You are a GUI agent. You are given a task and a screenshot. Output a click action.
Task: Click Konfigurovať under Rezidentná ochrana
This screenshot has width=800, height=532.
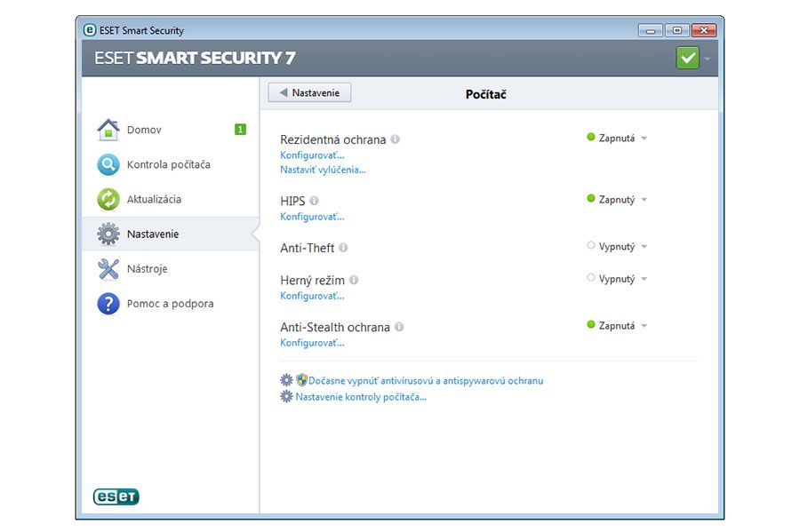click(x=312, y=155)
